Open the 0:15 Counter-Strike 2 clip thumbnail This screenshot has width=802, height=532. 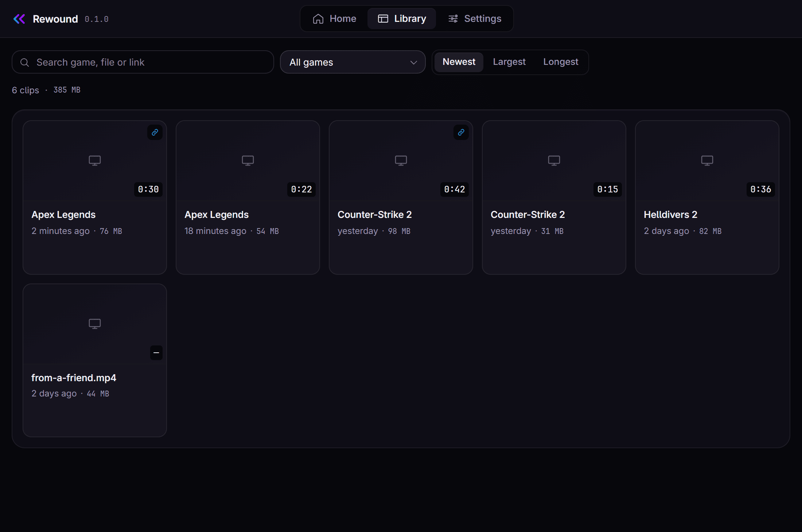pyautogui.click(x=554, y=161)
